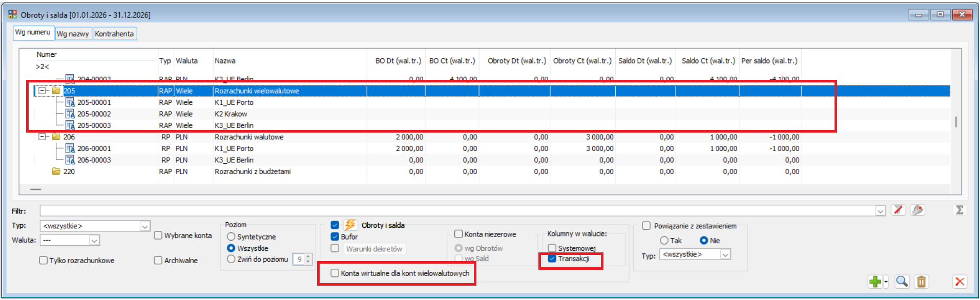This screenshot has height=300, width=980.
Task: Click the lightning bolt Obroty i salda icon
Action: (x=350, y=225)
